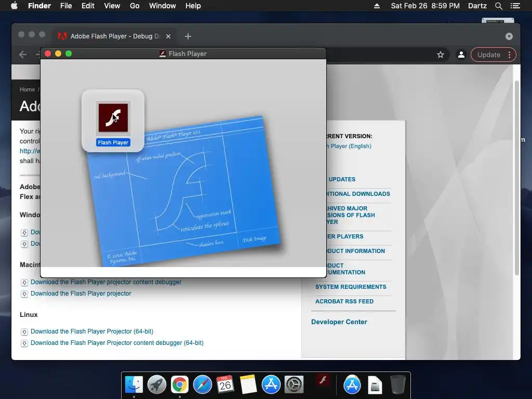Screen dimensions: 532x399
Task: Click download icon beside Projector (64-bit)
Action: point(24,332)
